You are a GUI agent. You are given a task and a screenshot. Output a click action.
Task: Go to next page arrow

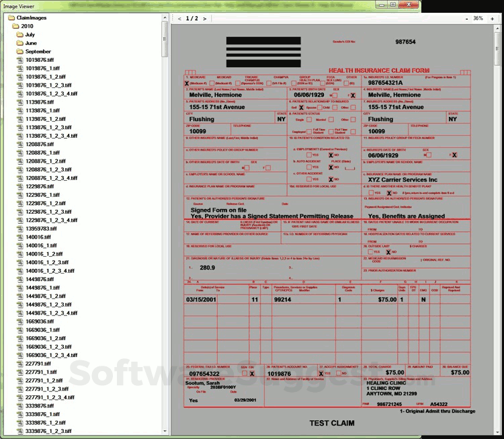(204, 19)
